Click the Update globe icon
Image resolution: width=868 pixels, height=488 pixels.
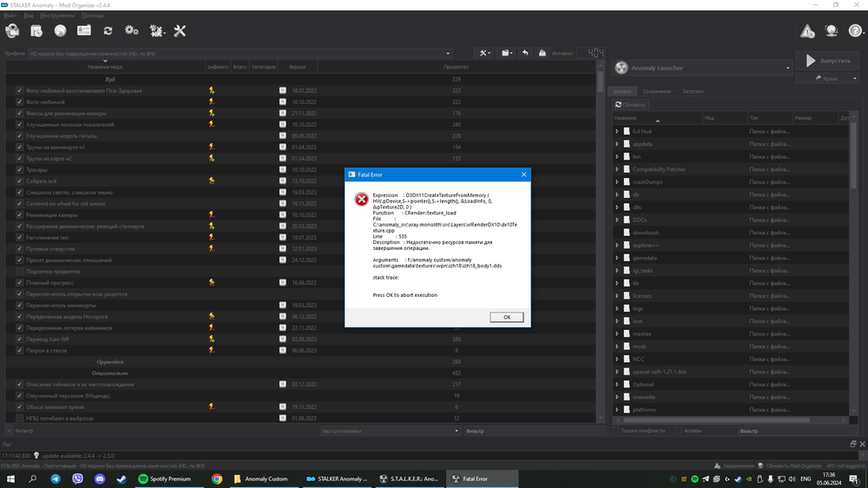[832, 31]
